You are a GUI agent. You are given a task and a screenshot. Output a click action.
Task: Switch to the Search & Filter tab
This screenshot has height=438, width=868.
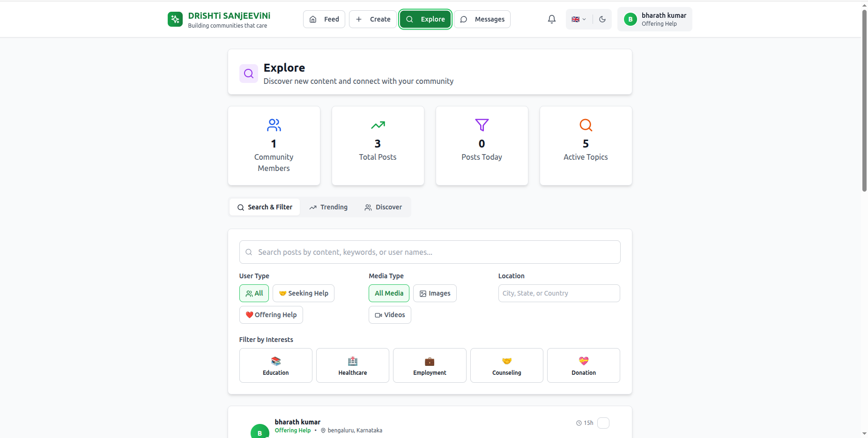265,207
